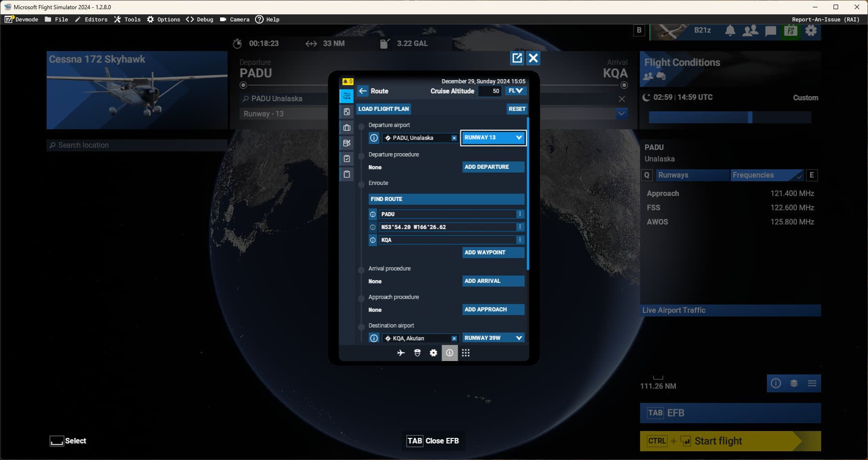Open the chat bubble icon in top bar
Image resolution: width=868 pixels, height=460 pixels.
pos(771,31)
